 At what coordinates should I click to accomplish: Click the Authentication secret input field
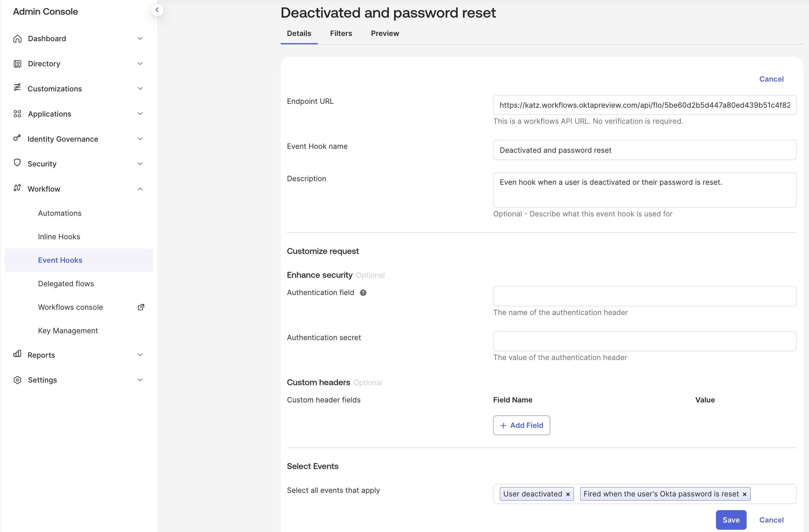point(644,341)
